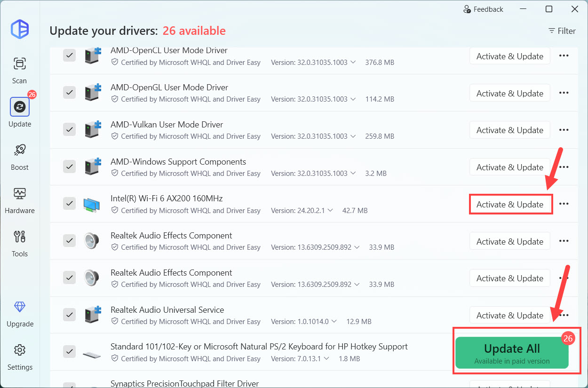
Task: Activate & Update AMD-Windows Support Components
Action: tap(510, 167)
